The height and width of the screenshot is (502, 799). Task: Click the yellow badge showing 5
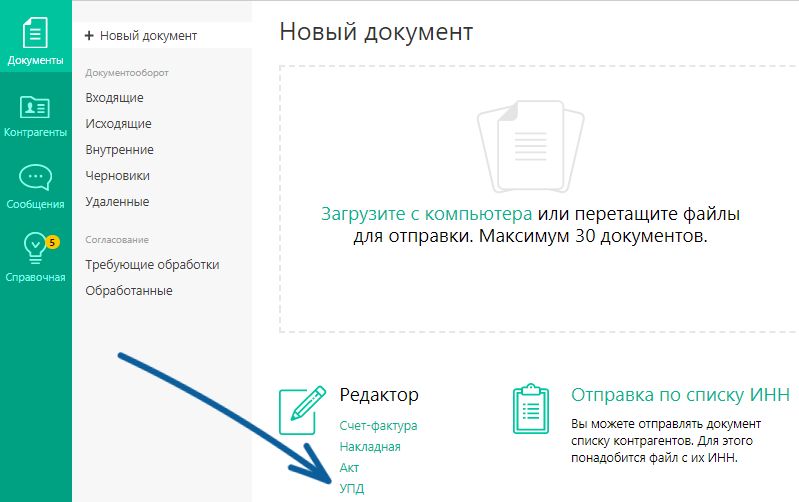pos(52,242)
